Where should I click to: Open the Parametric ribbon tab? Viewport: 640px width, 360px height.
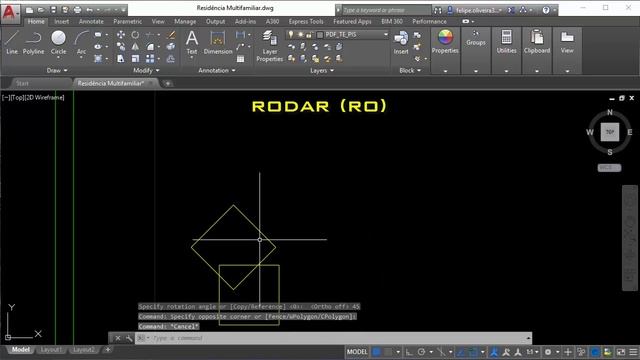pyautogui.click(x=127, y=21)
